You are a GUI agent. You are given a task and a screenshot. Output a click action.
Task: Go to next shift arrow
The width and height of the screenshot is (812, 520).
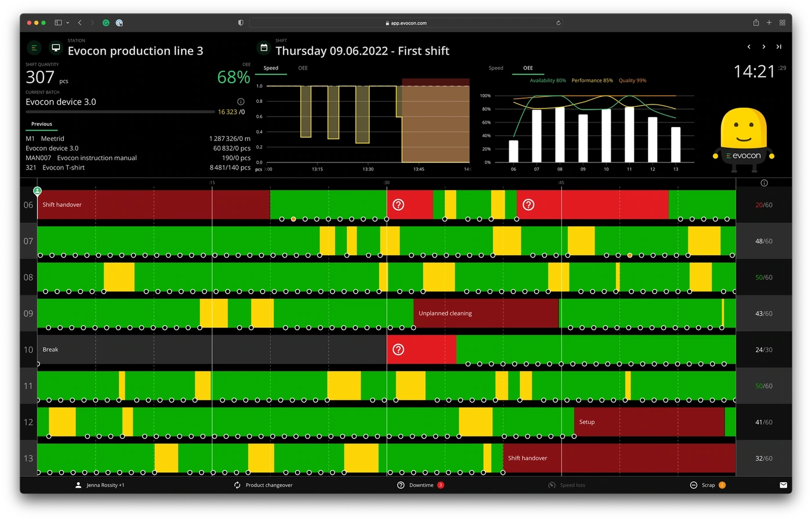click(x=763, y=47)
